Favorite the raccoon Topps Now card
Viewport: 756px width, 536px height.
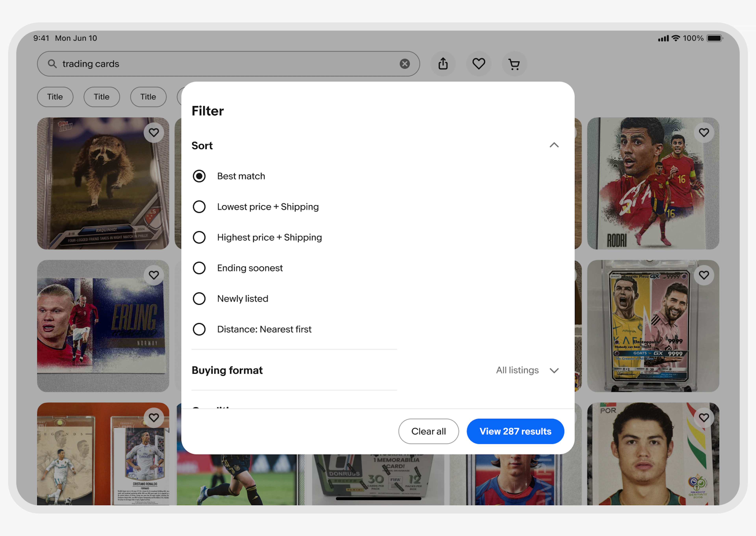pos(154,133)
